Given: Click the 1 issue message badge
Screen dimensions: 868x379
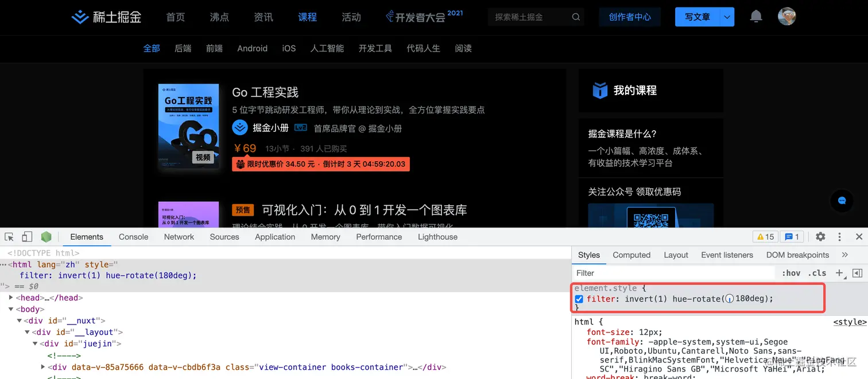Looking at the screenshot, I should pyautogui.click(x=792, y=237).
